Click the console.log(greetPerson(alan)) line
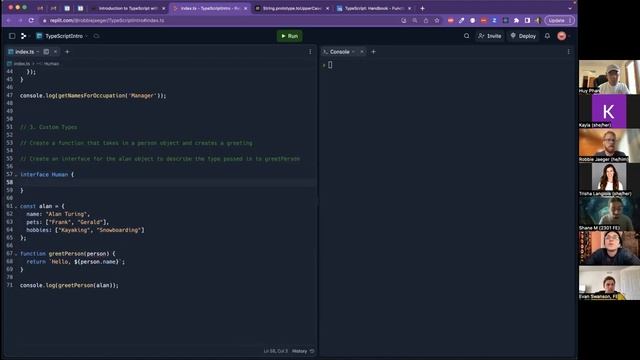 click(x=69, y=285)
